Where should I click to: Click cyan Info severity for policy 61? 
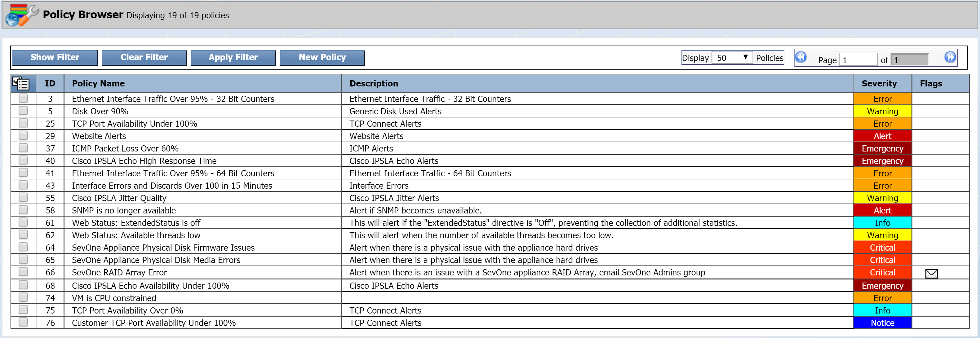[882, 223]
